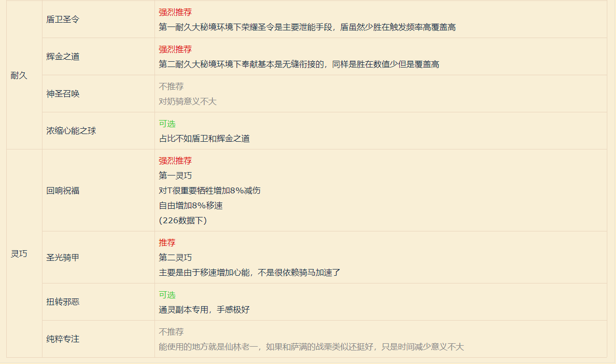
Task: Click the green 可选 label for 浓缩心能之球
Action: (167, 123)
